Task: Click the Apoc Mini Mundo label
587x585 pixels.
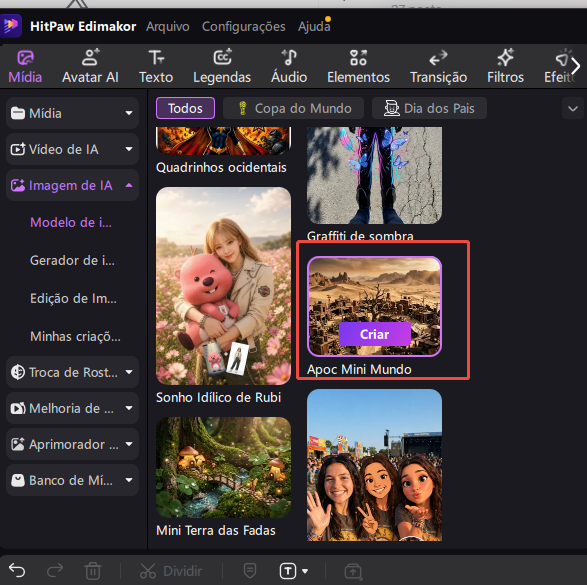Action: 359,369
